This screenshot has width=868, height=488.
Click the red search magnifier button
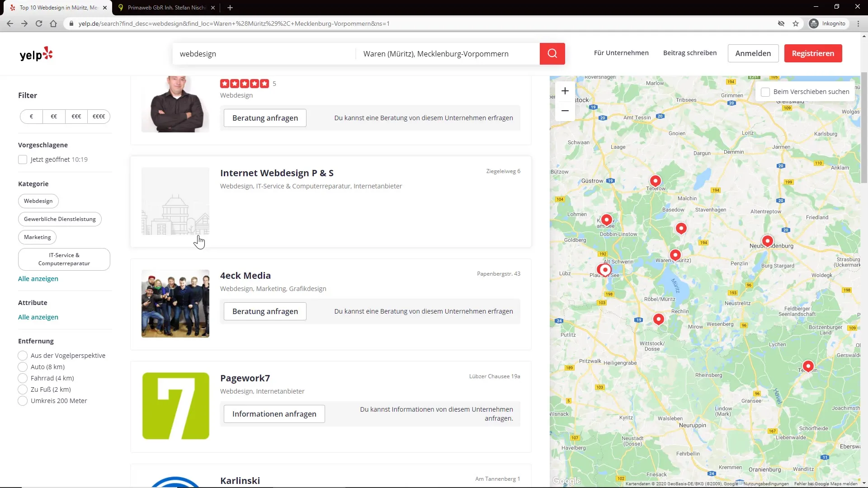tap(552, 54)
